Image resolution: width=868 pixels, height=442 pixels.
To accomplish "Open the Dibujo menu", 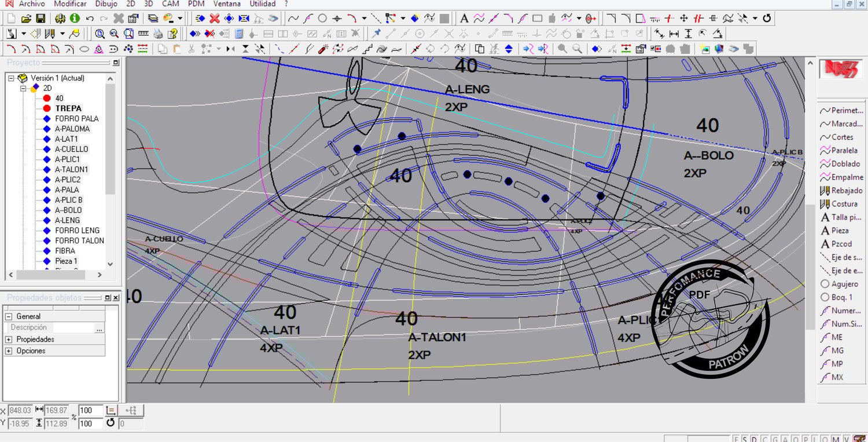I will click(106, 4).
